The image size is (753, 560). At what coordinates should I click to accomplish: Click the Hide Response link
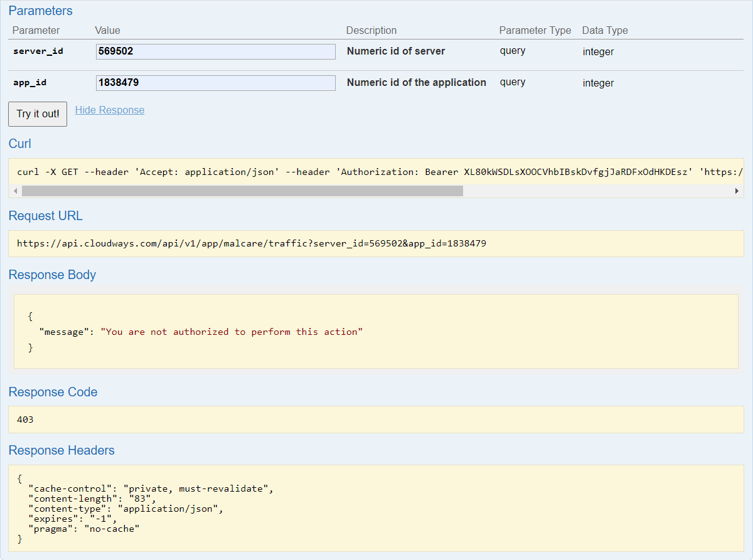click(x=110, y=110)
